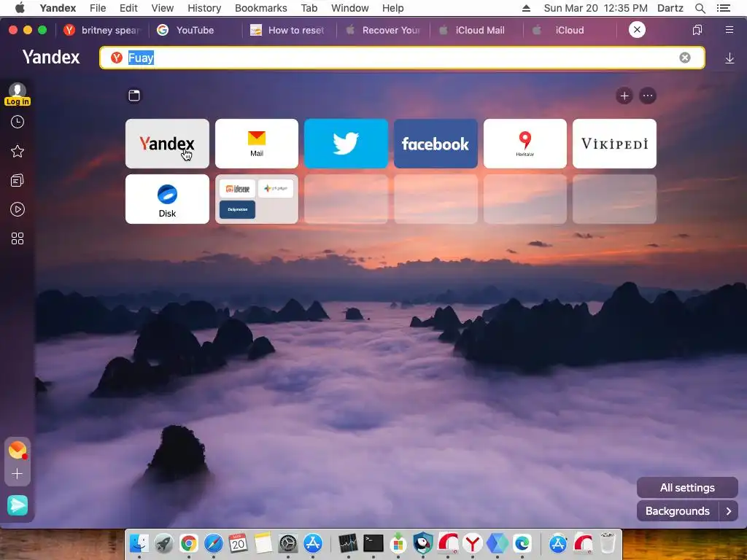Open the Yandex application menu
The width and height of the screenshot is (747, 560).
click(58, 8)
